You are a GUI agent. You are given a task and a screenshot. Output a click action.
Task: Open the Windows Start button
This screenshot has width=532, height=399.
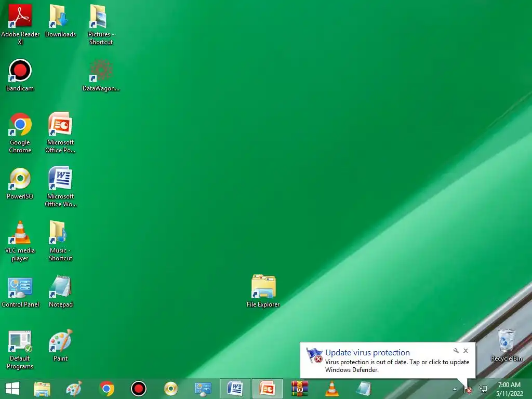12,389
